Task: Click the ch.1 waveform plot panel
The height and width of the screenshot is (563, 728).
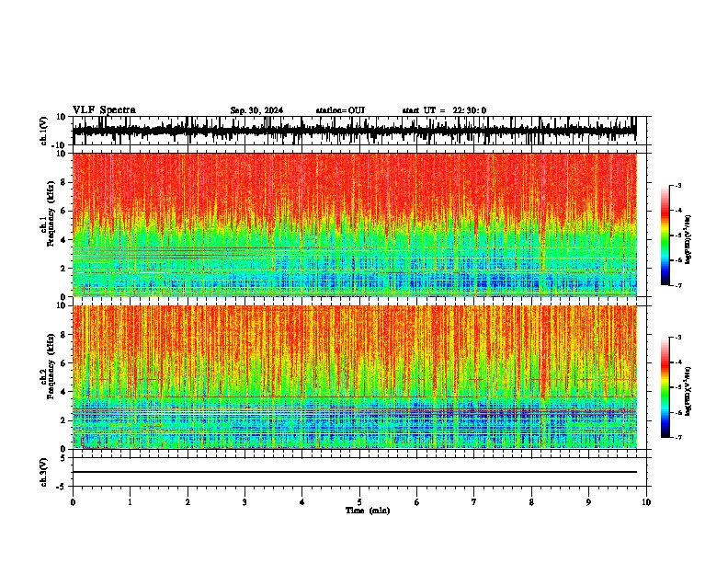Action: point(361,131)
